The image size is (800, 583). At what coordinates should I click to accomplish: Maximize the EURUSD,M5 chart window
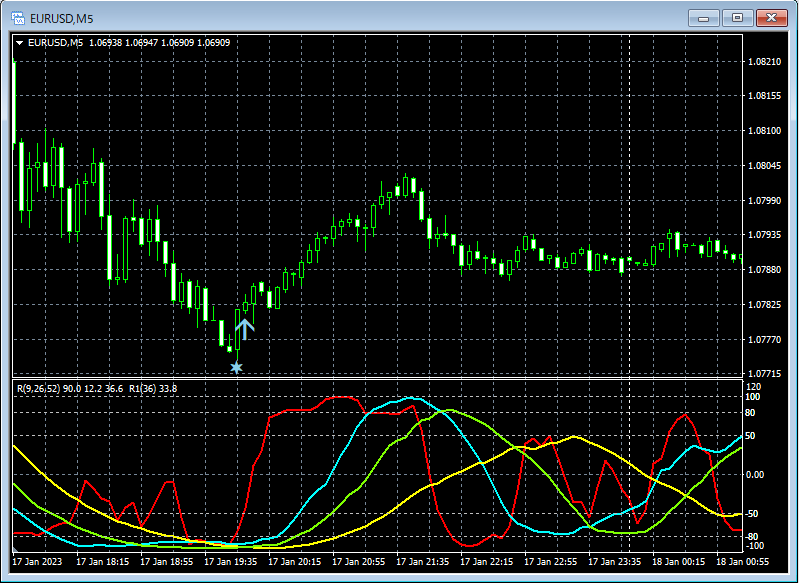pos(737,18)
